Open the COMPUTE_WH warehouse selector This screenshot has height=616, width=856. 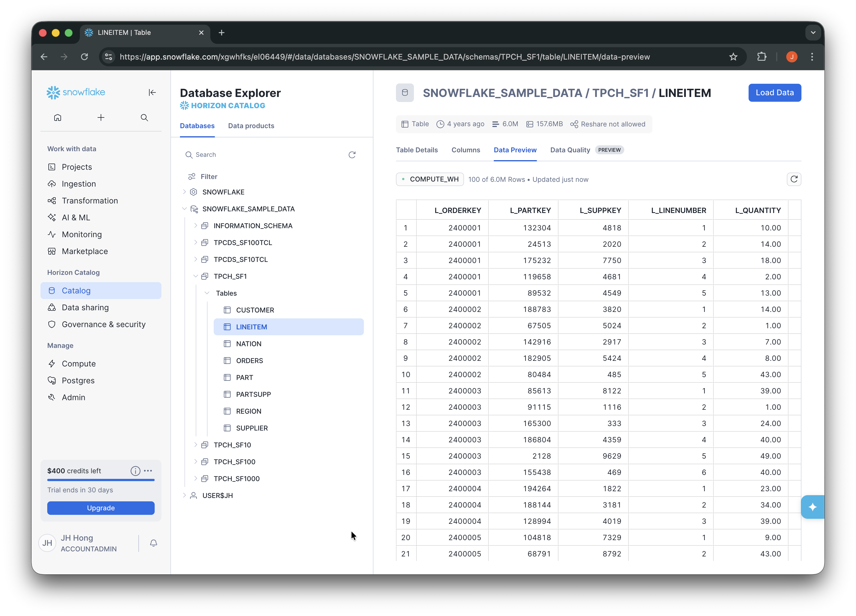coord(430,180)
